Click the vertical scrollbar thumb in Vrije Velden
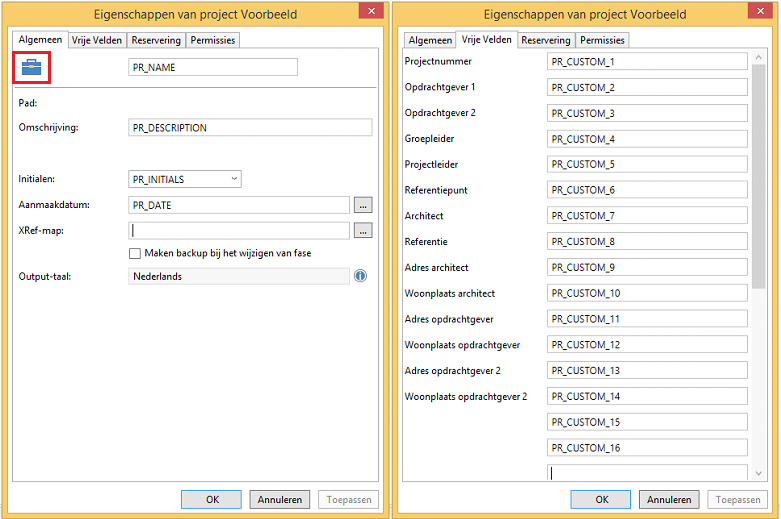 [759, 176]
